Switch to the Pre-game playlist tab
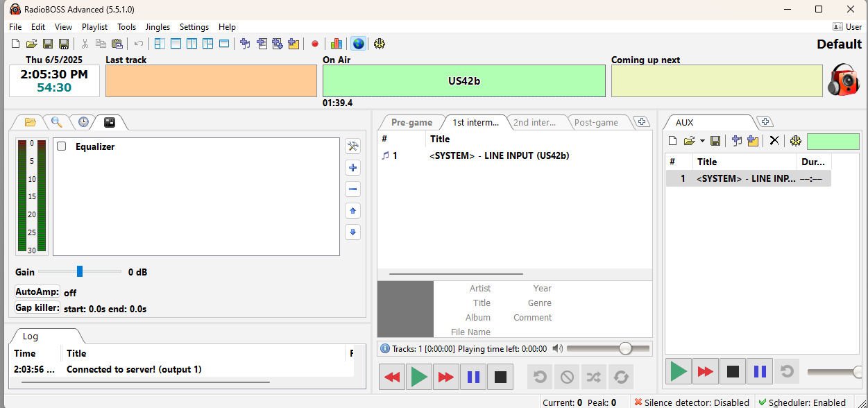This screenshot has height=408, width=868. [411, 122]
